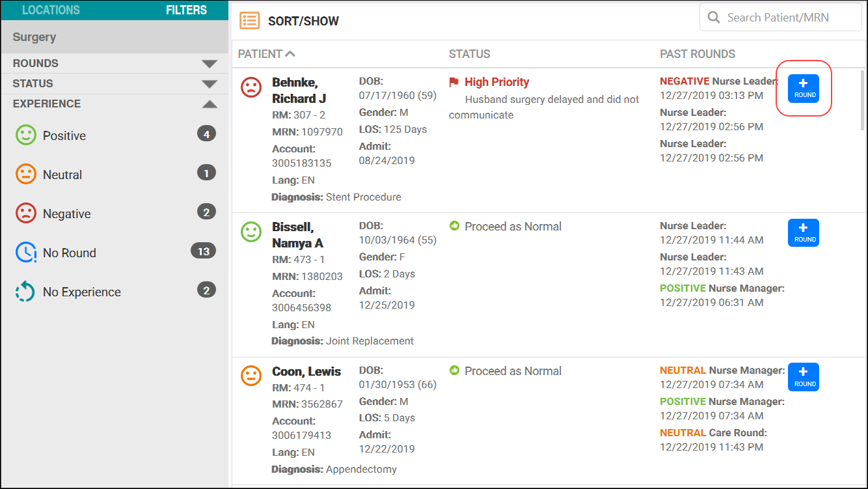
Task: Click Lewis Coon's orange neutral face icon
Action: pos(251,376)
